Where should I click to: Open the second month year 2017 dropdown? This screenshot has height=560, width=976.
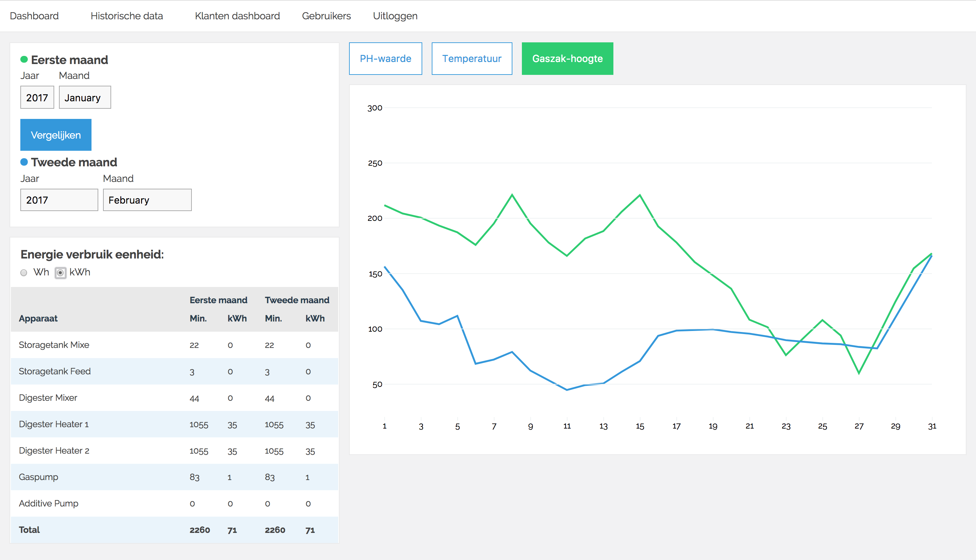59,200
